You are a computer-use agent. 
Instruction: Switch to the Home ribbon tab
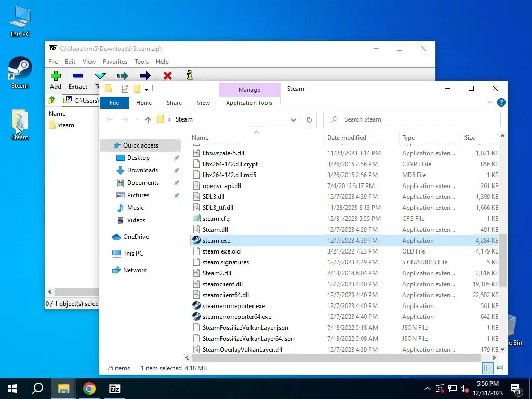[x=144, y=103]
